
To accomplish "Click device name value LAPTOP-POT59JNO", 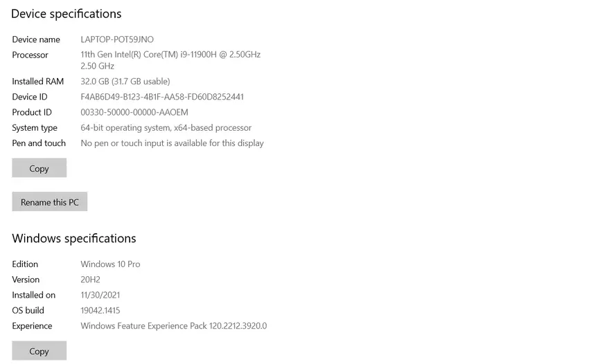I will click(117, 39).
